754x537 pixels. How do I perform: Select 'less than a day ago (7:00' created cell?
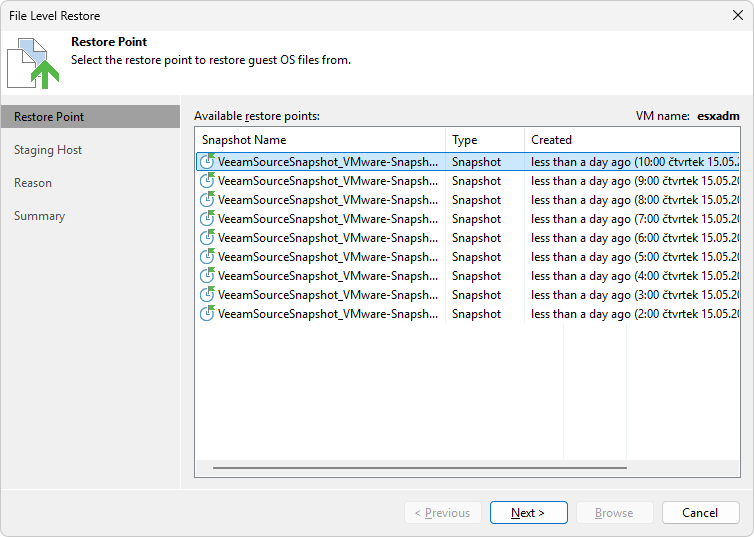coord(632,219)
